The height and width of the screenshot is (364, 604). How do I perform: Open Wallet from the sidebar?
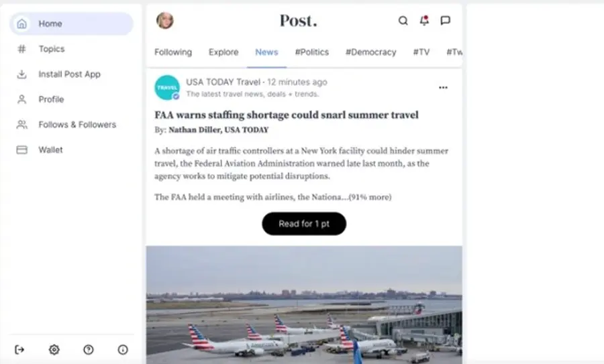(x=50, y=150)
